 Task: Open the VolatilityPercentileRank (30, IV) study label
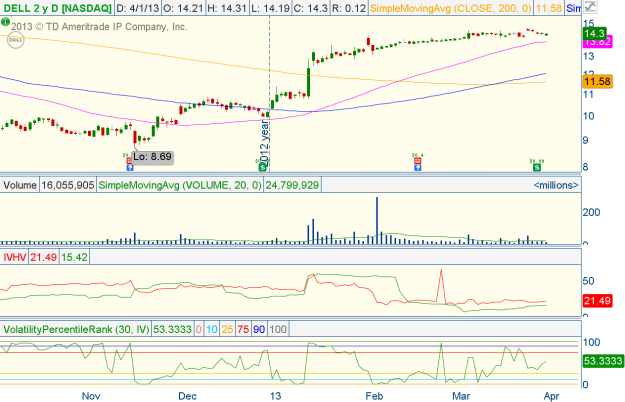(76, 329)
